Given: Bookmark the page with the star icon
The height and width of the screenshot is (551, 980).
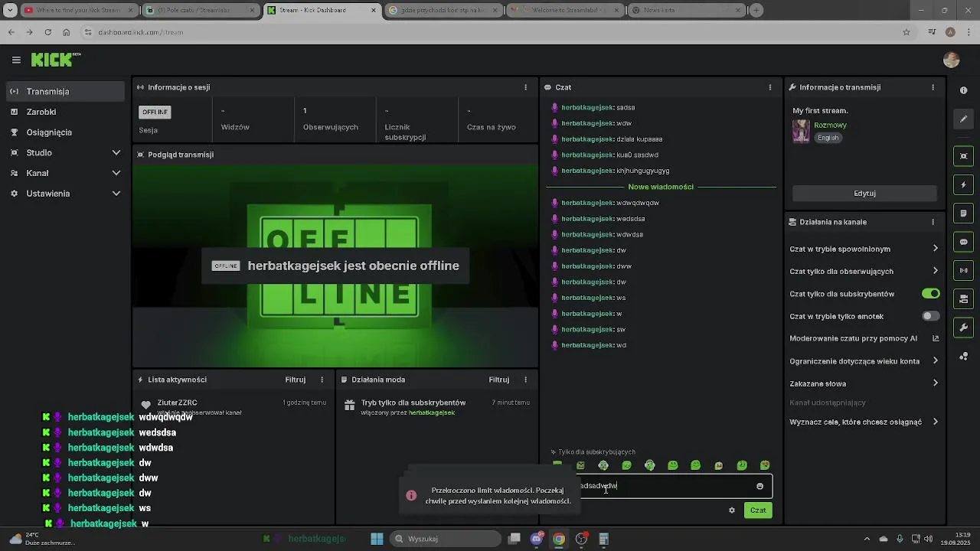Looking at the screenshot, I should point(906,32).
